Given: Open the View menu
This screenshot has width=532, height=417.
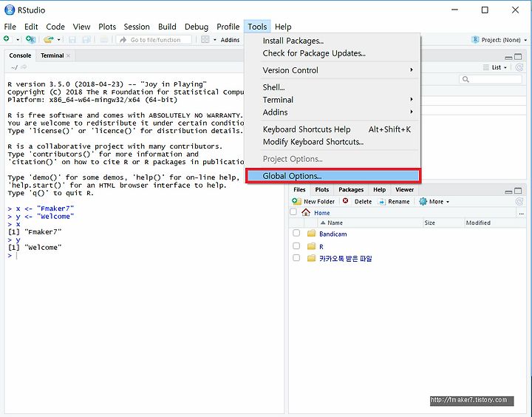Looking at the screenshot, I should (x=82, y=27).
